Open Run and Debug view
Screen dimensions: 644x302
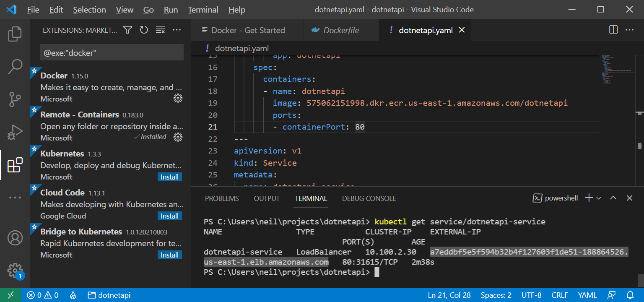click(x=15, y=132)
